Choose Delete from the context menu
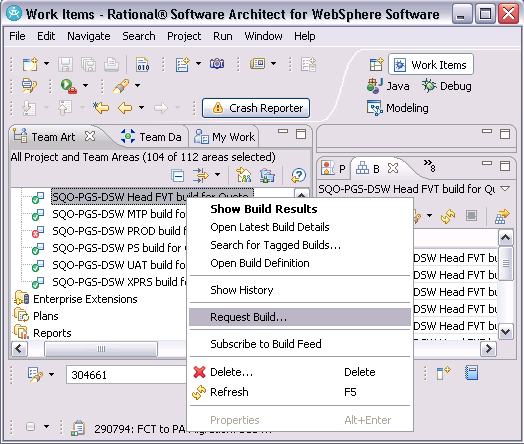 (300, 372)
